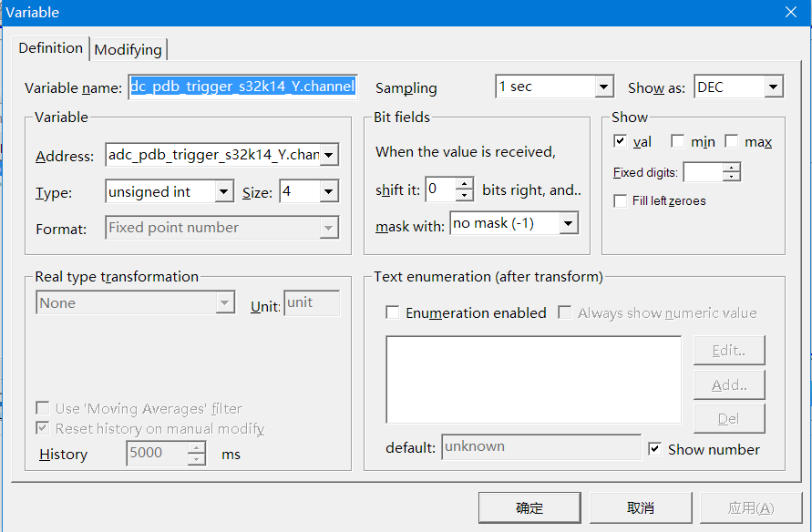Enable the 'max' show checkbox
The width and height of the screenshot is (812, 532).
coord(731,141)
